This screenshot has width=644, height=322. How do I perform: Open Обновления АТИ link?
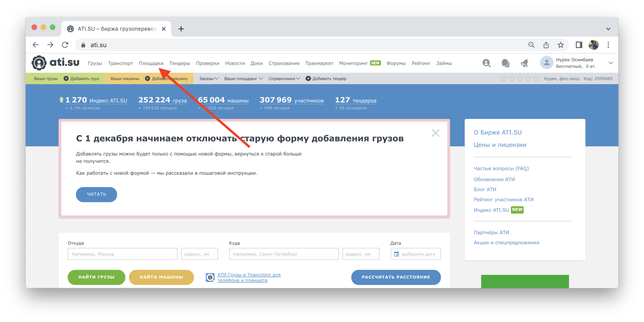point(494,179)
